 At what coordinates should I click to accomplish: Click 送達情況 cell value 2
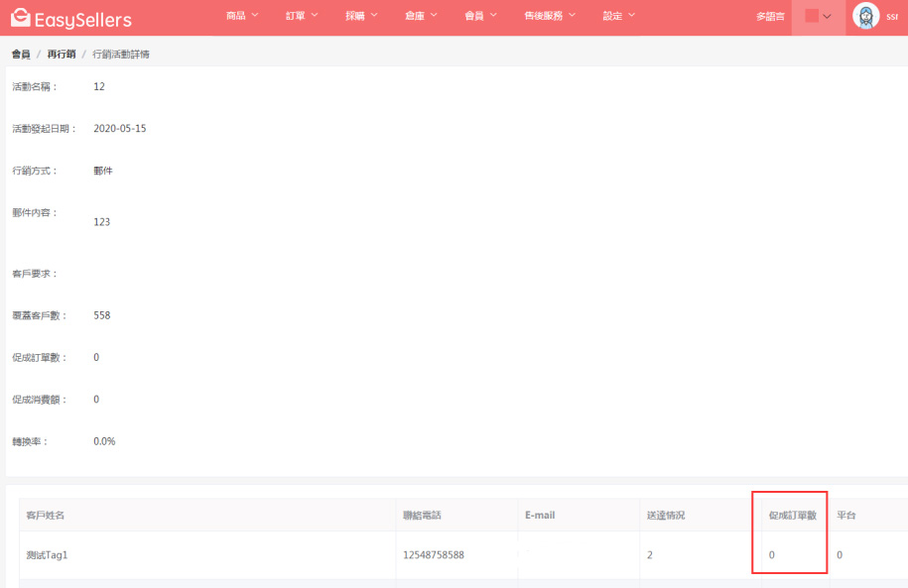click(650, 555)
